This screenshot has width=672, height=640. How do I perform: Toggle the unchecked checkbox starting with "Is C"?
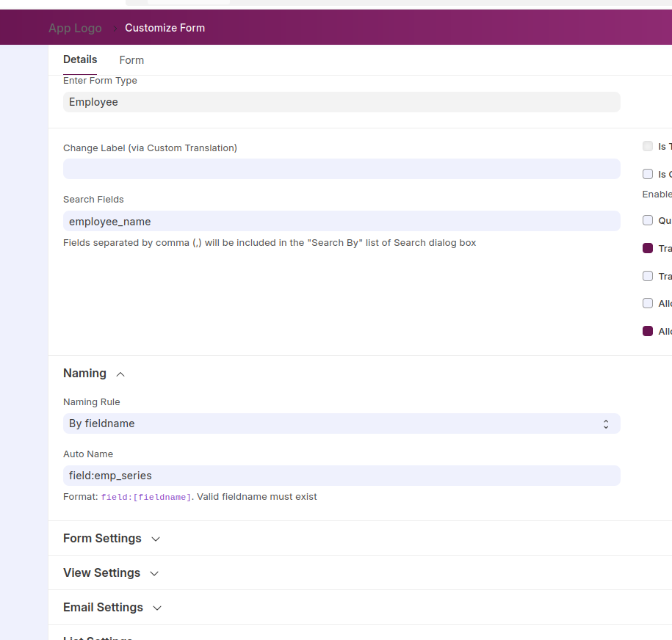pyautogui.click(x=648, y=174)
